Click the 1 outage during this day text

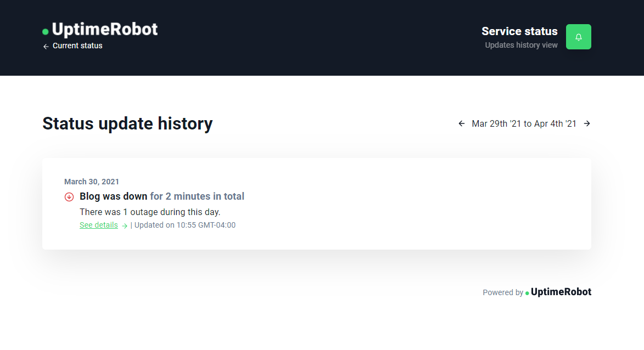coord(172,212)
